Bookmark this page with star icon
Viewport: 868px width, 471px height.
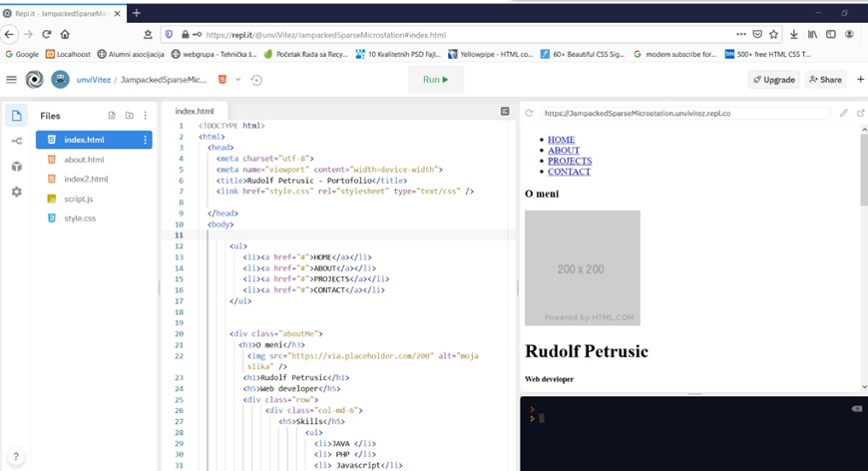point(773,34)
